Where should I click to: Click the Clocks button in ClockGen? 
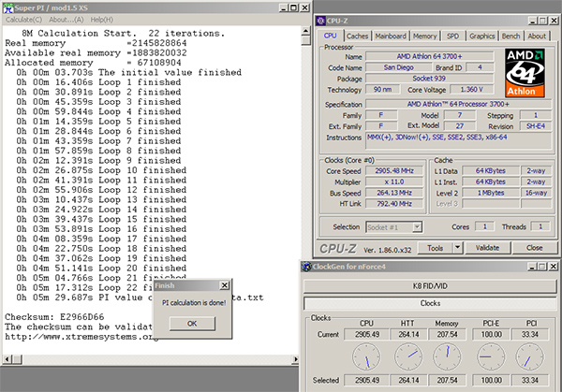[x=430, y=303]
